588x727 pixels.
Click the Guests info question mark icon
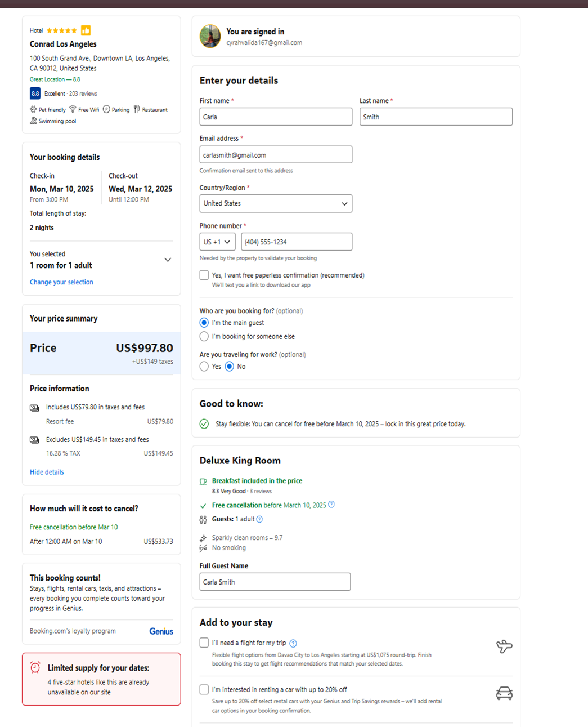(x=259, y=519)
